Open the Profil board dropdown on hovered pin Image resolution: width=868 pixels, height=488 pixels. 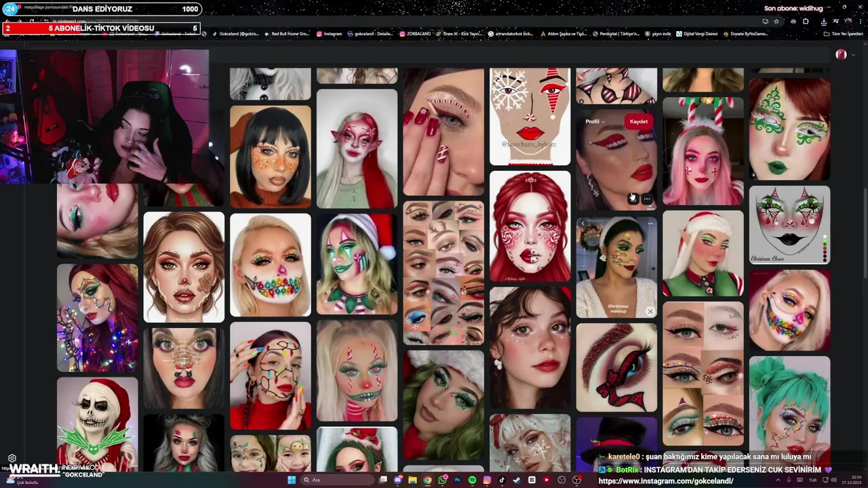coord(596,121)
